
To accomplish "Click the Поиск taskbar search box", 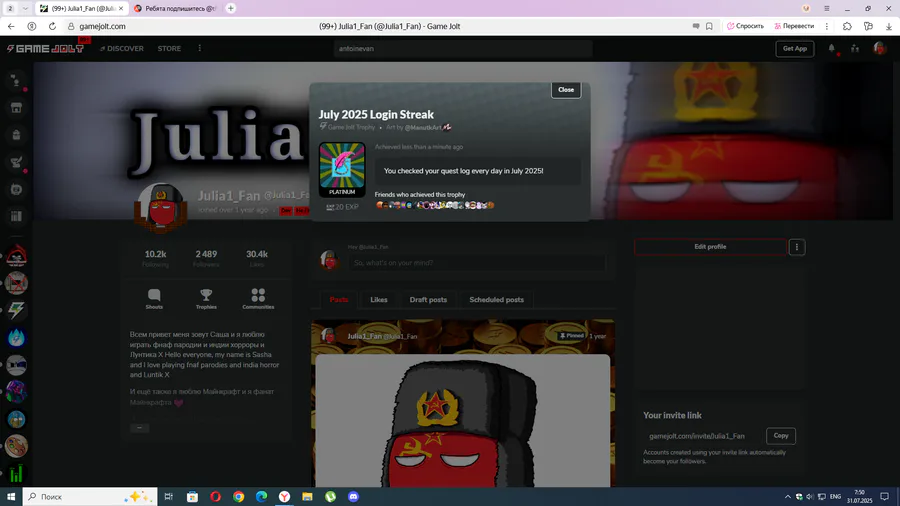I will [90, 497].
